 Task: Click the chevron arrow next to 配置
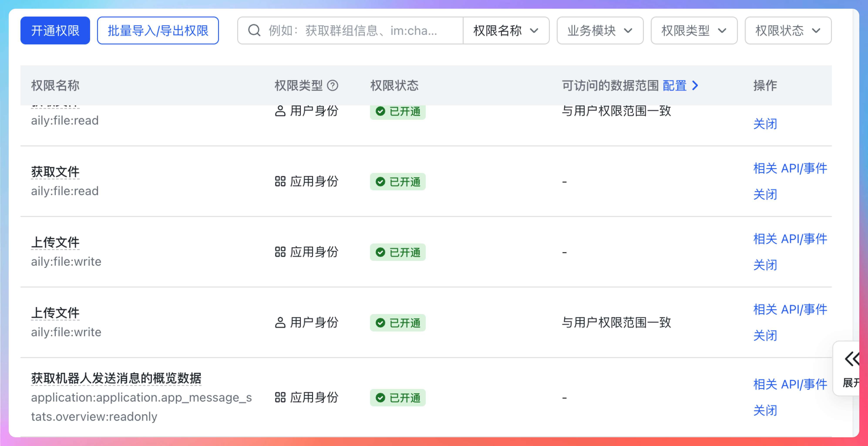695,86
